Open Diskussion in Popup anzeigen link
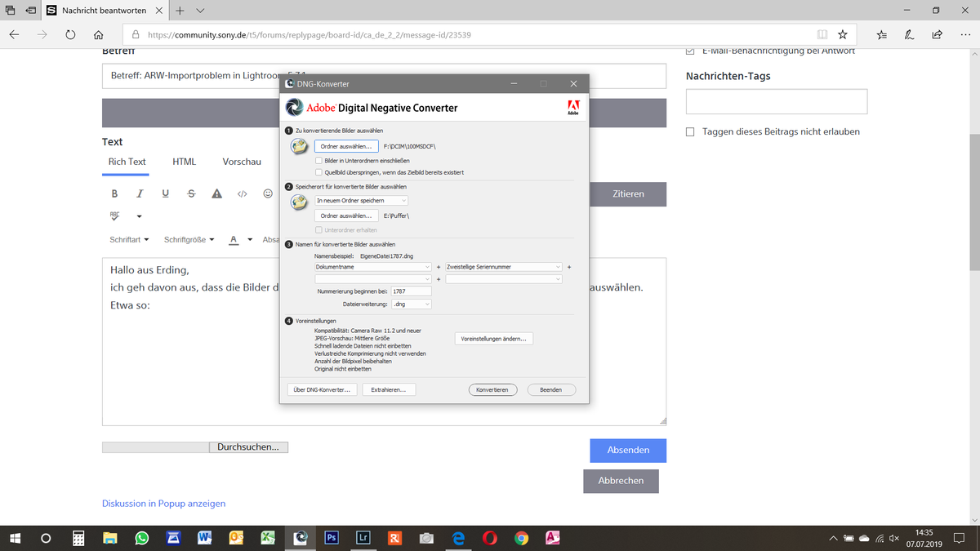Image resolution: width=980 pixels, height=551 pixels. coord(163,503)
